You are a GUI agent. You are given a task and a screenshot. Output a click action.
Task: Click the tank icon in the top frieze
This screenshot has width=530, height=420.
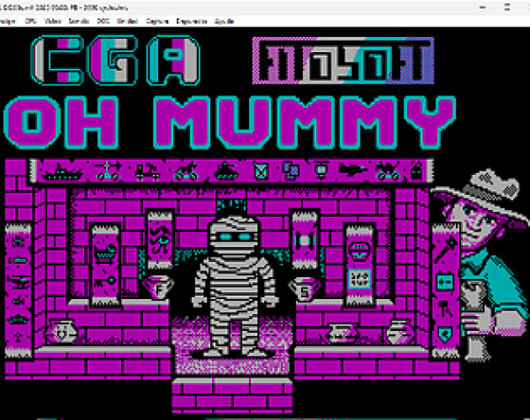tap(226, 171)
